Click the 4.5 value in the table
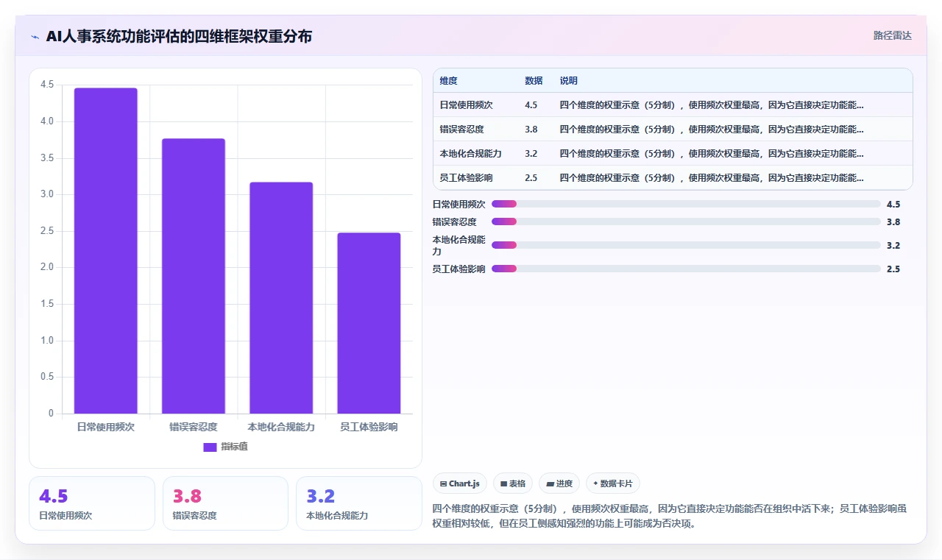Screen dimensions: 942x560 [x=531, y=104]
